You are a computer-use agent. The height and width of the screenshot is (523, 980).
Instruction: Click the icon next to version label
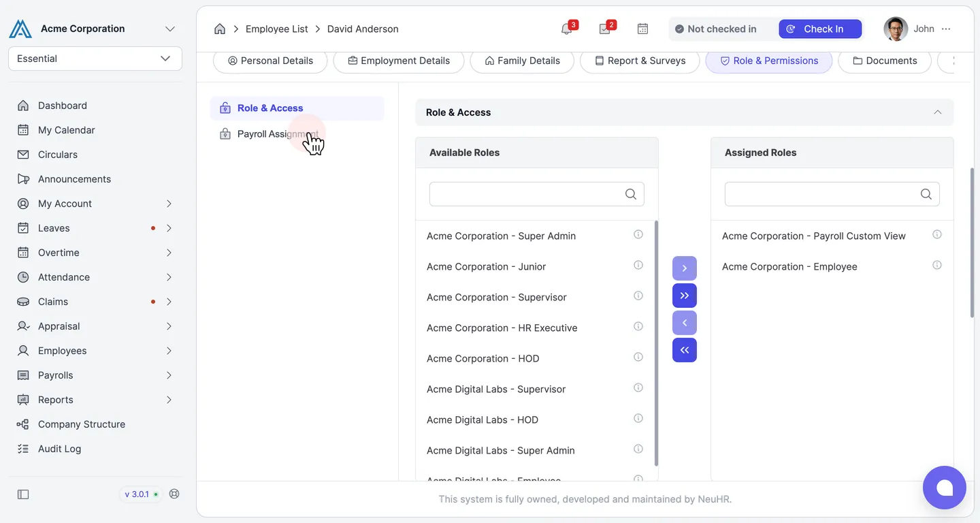coord(174,494)
